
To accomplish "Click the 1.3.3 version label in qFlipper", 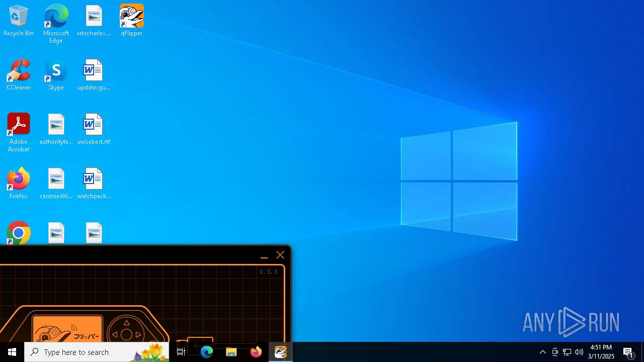I will coord(268,271).
